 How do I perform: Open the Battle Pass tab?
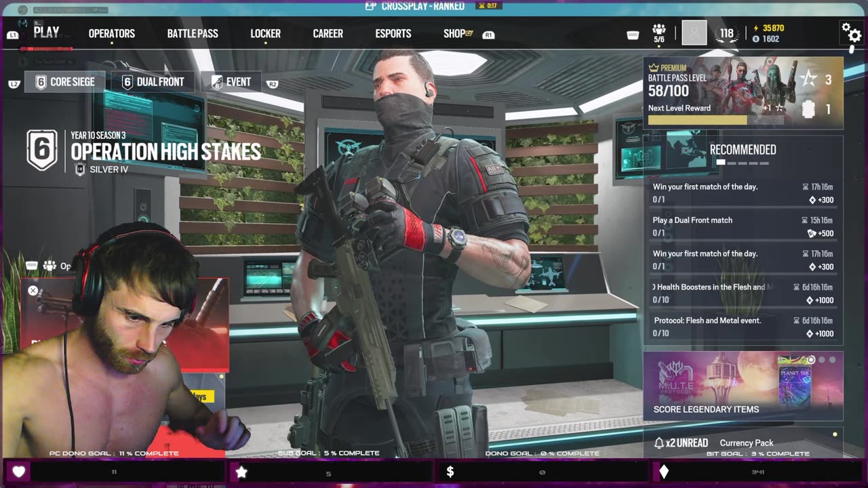coord(193,33)
